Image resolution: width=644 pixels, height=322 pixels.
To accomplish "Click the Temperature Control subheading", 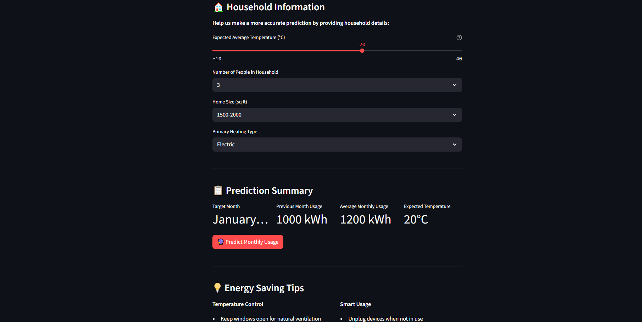I will 238,304.
